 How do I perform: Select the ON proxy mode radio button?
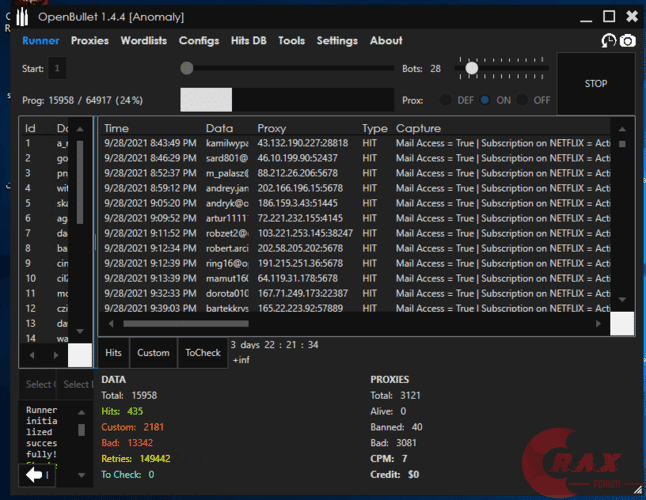(x=485, y=100)
